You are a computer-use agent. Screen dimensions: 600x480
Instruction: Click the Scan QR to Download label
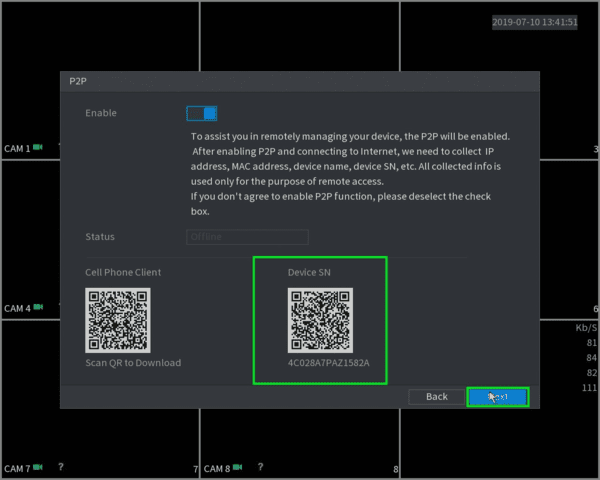click(x=133, y=363)
